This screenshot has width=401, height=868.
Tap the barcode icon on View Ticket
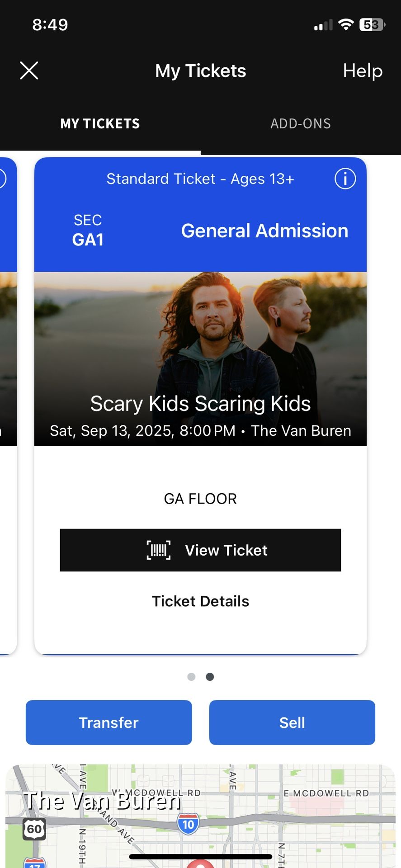point(159,550)
